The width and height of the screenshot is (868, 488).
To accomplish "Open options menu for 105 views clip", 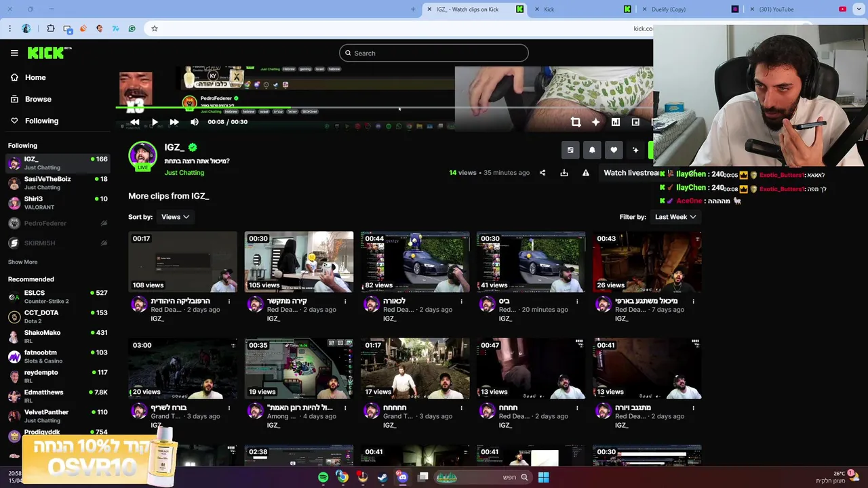I will click(345, 301).
